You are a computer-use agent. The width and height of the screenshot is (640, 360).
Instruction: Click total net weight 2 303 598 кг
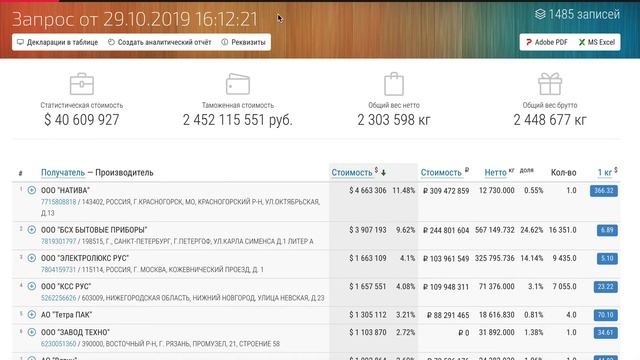click(394, 120)
